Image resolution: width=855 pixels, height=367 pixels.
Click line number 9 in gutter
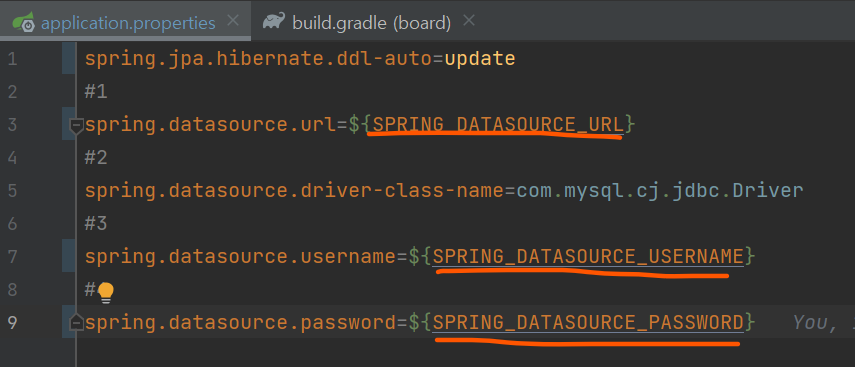[13, 323]
